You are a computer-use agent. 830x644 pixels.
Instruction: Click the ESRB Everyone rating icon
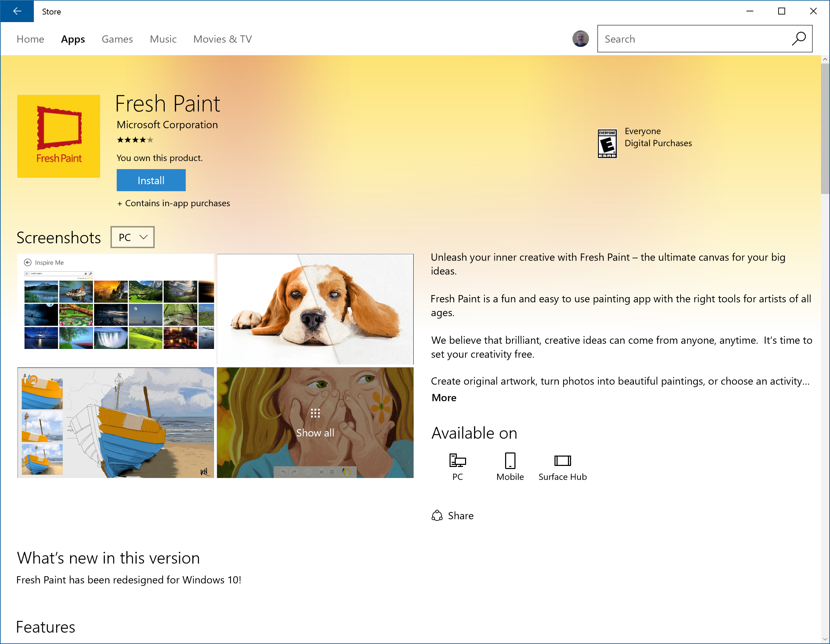point(607,143)
